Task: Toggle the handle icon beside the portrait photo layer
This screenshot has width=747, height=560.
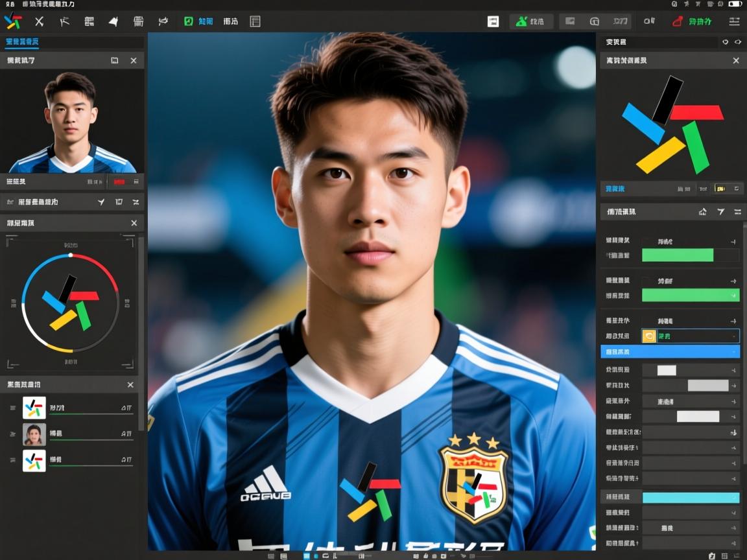Action: [x=12, y=434]
